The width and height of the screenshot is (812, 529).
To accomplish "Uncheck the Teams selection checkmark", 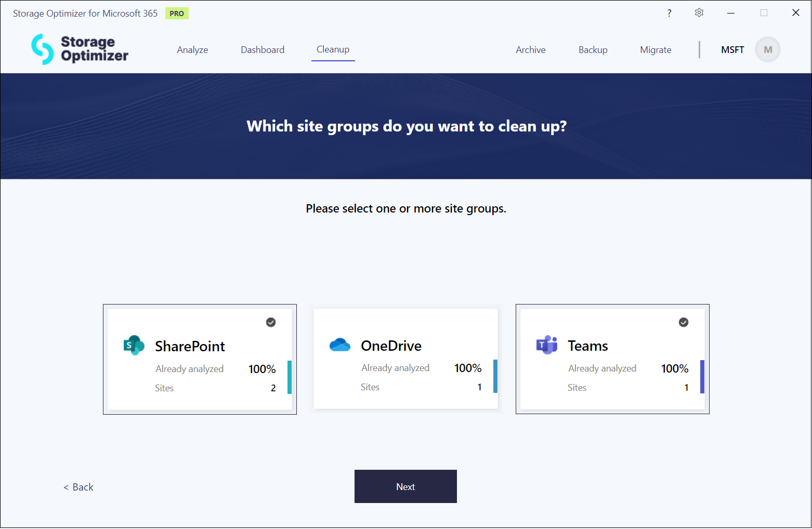I will pyautogui.click(x=684, y=322).
